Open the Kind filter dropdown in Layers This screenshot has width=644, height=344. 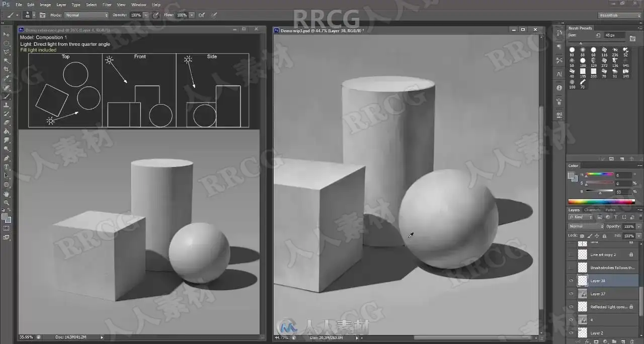tap(581, 217)
